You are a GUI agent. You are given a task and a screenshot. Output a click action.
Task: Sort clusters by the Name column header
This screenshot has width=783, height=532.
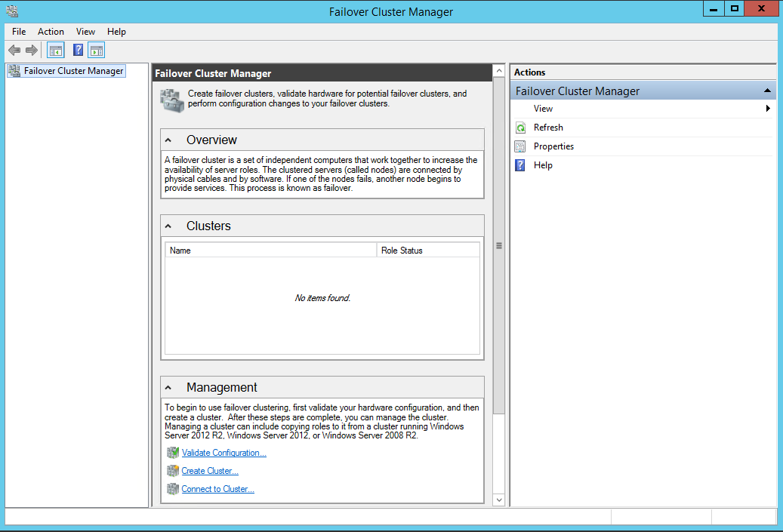[x=270, y=251]
